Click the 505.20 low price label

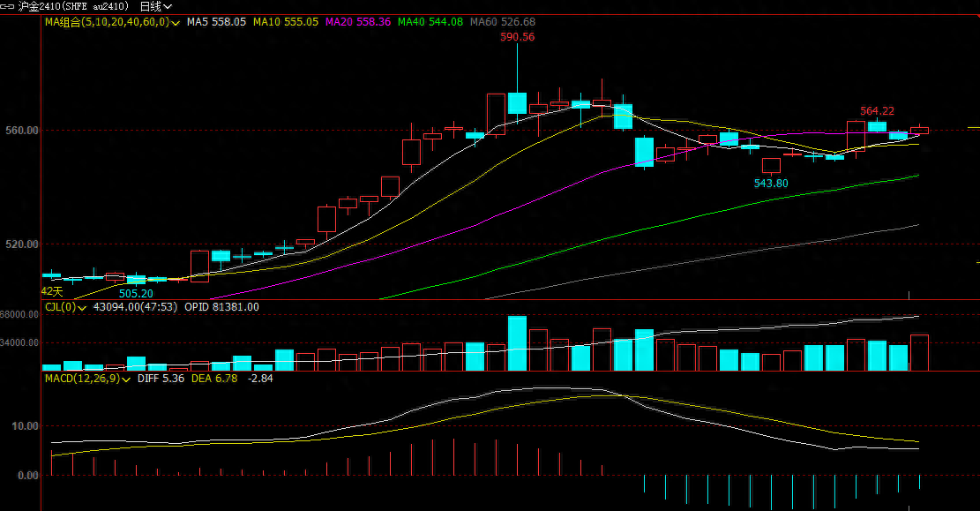136,293
